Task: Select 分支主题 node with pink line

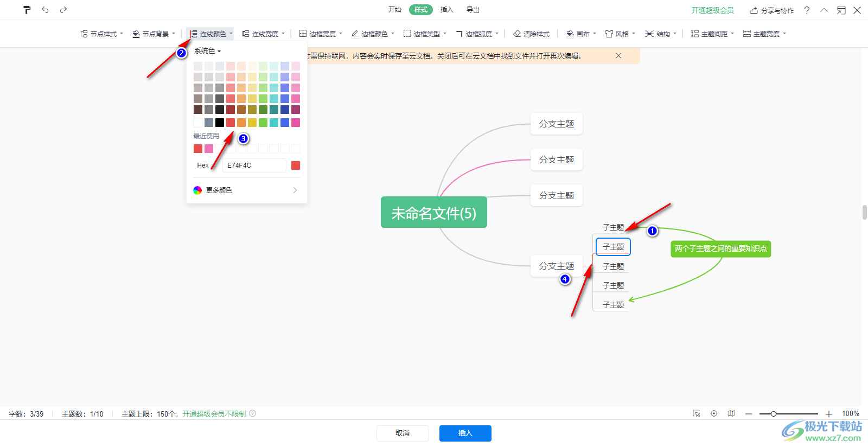Action: [557, 159]
